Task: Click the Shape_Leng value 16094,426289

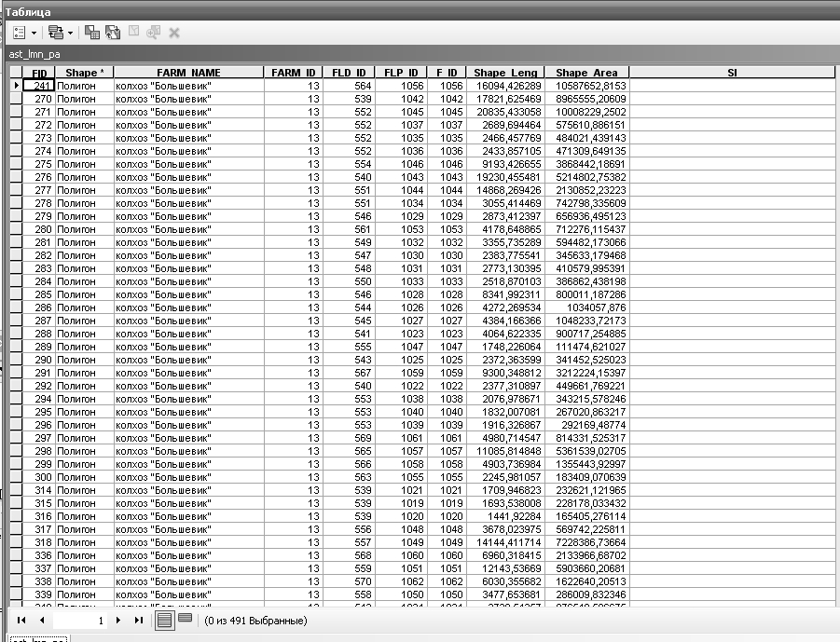Action: pos(508,86)
